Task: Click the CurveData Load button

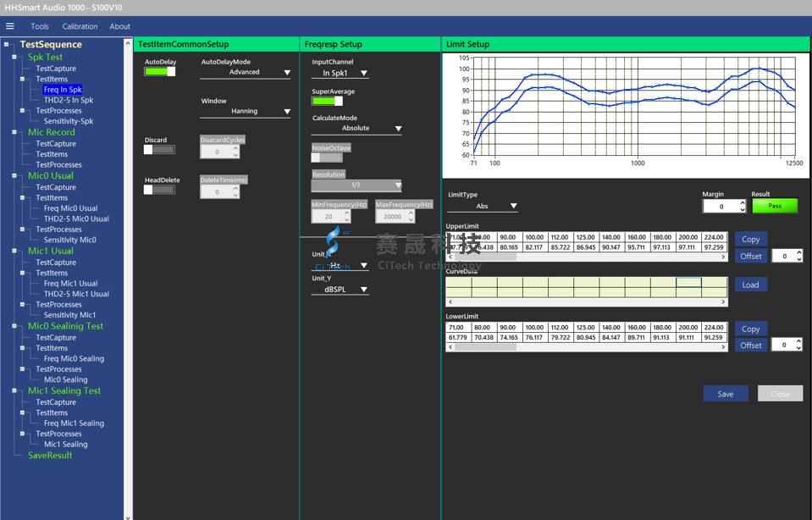Action: [750, 285]
